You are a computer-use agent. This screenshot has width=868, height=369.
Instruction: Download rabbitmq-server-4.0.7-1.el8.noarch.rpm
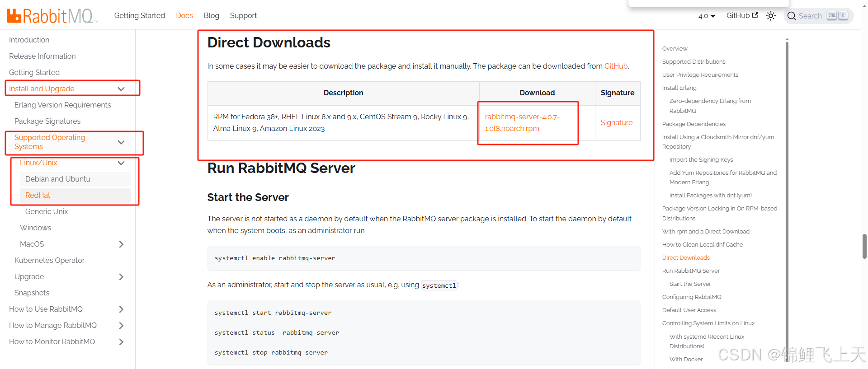tap(522, 122)
